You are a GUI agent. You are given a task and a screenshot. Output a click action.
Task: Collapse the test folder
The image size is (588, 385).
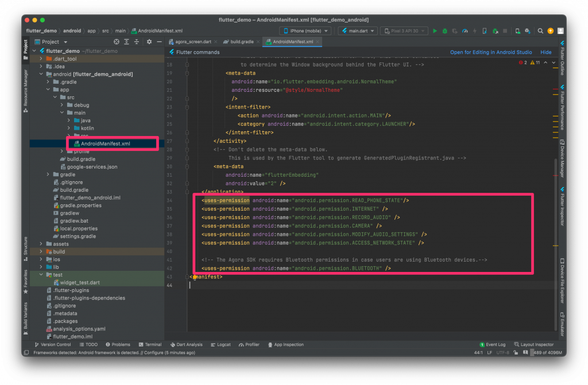41,275
